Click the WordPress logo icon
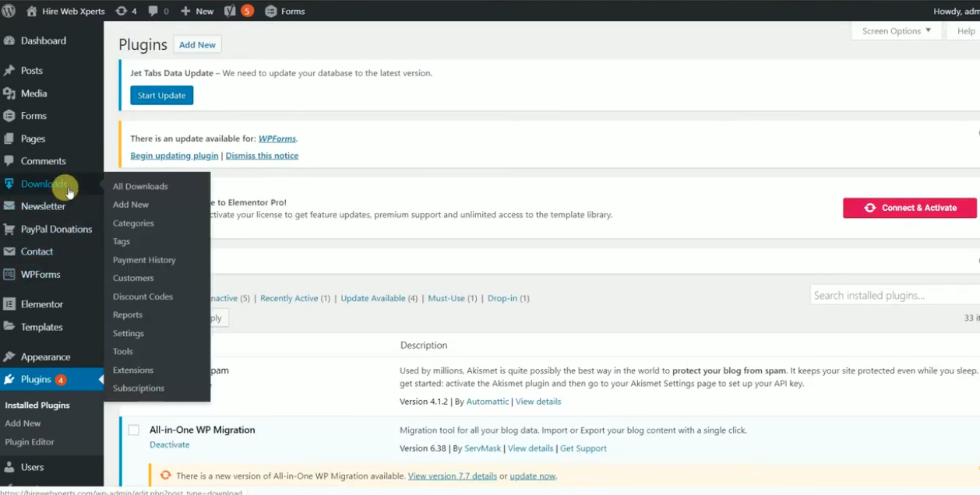980x495 pixels. (9, 11)
